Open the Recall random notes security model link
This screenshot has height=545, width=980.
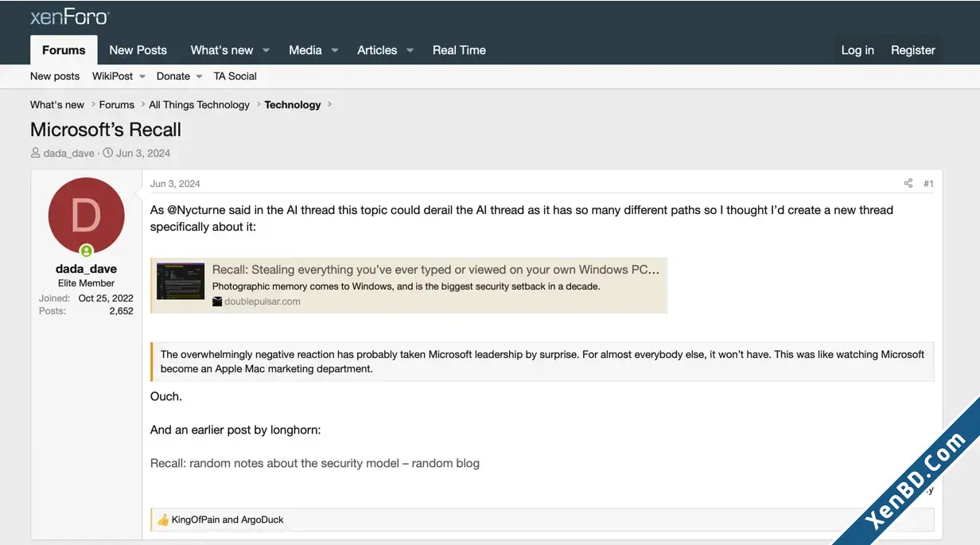point(315,463)
